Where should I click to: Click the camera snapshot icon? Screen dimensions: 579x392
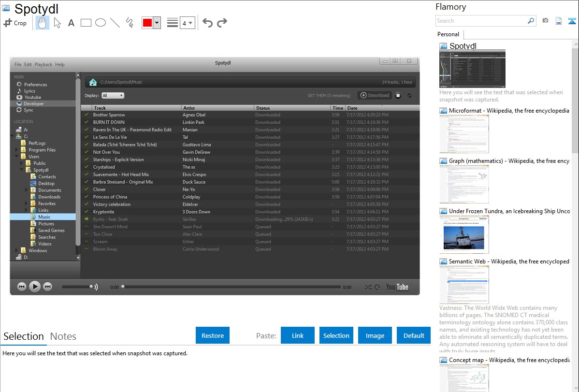pos(545,21)
